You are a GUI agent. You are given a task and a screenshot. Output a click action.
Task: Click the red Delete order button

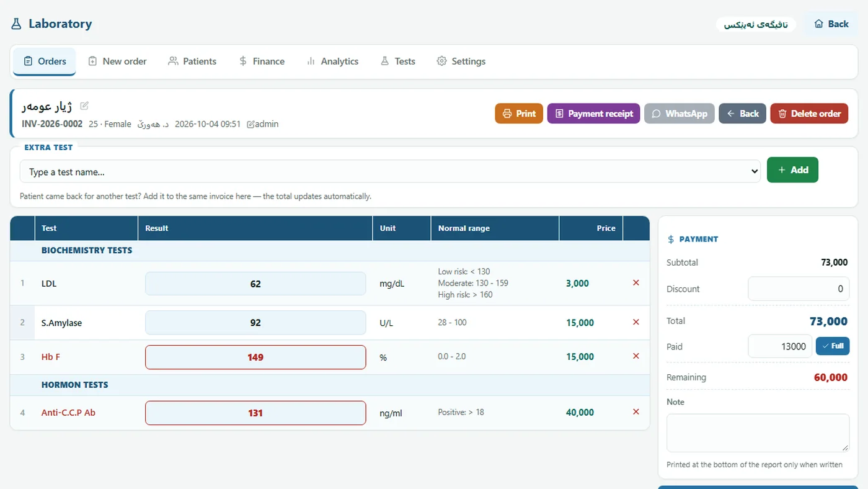click(809, 114)
